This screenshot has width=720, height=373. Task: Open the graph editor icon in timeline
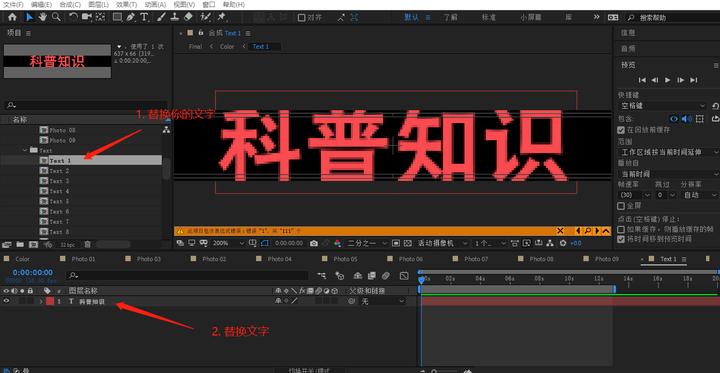pos(404,276)
